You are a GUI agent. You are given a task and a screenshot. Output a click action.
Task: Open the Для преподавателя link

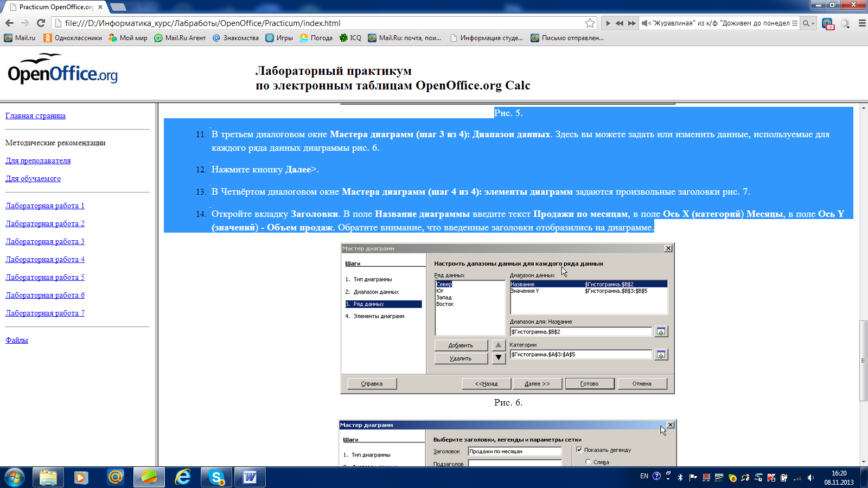tap(38, 160)
